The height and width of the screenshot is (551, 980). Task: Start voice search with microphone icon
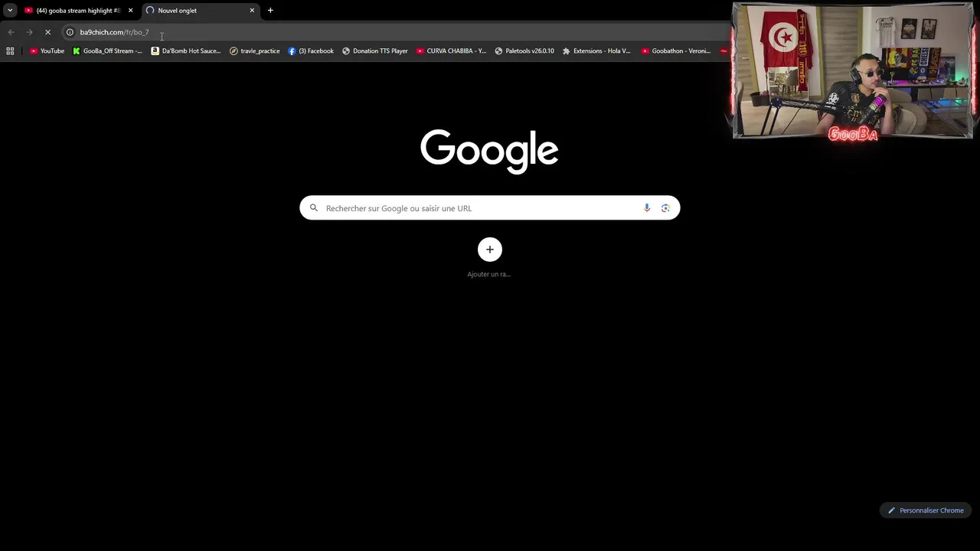point(647,208)
